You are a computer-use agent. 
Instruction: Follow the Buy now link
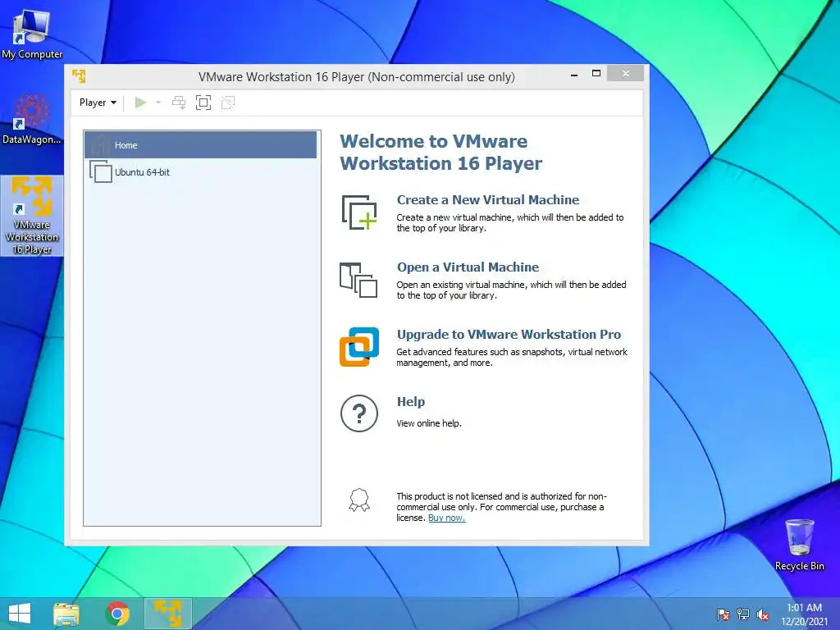[x=446, y=518]
